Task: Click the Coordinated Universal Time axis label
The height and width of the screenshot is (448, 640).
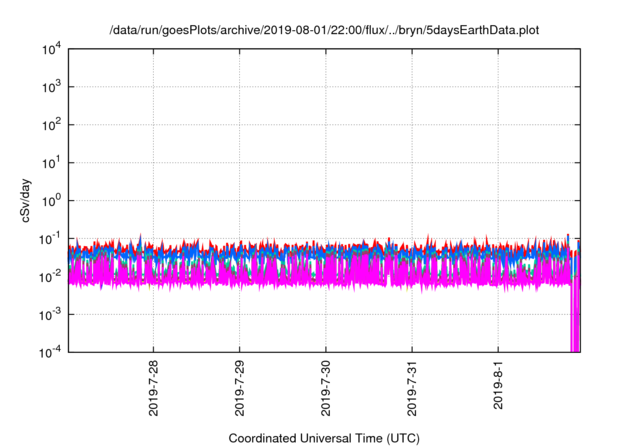Action: [324, 438]
